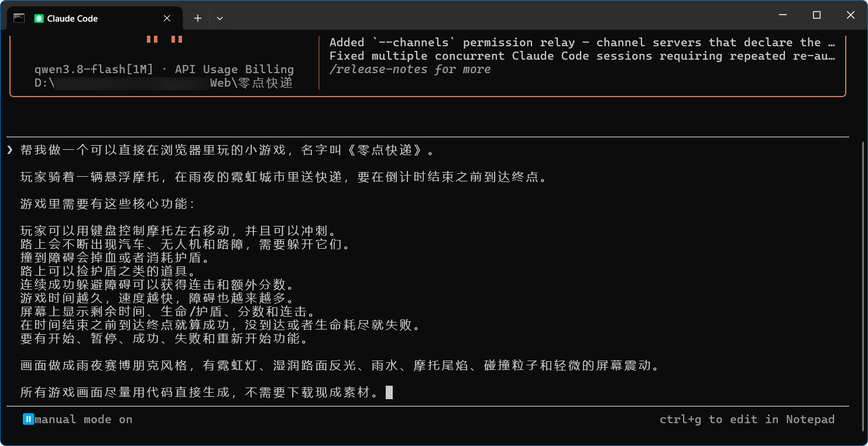
Task: Click the --channels permission relay release note
Action: [x=582, y=43]
